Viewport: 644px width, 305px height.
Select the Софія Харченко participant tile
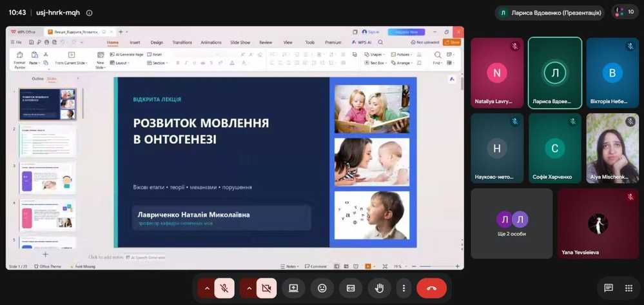point(555,148)
